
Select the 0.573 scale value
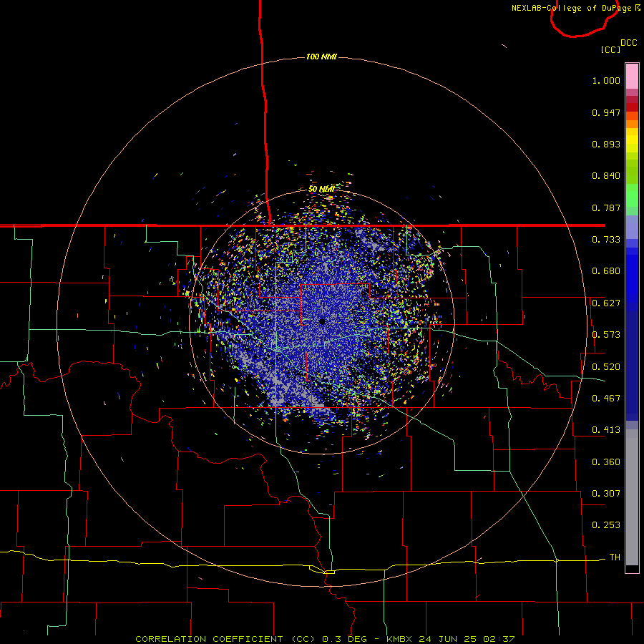click(606, 335)
